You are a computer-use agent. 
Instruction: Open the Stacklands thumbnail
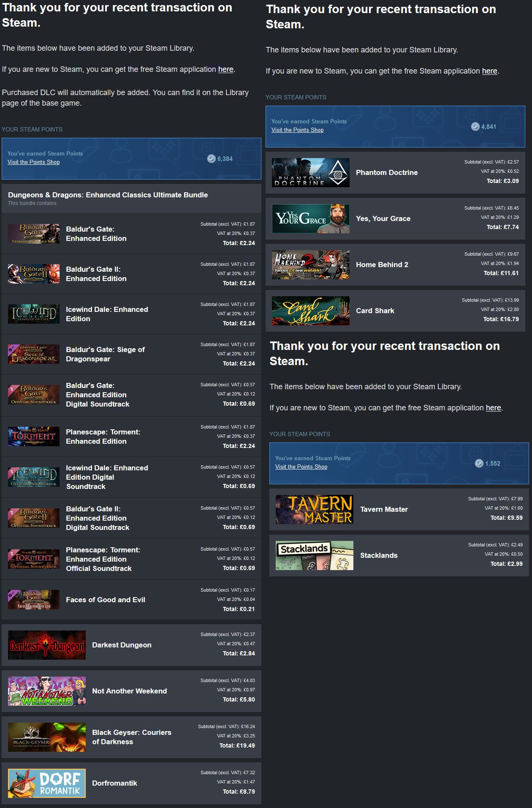315,555
